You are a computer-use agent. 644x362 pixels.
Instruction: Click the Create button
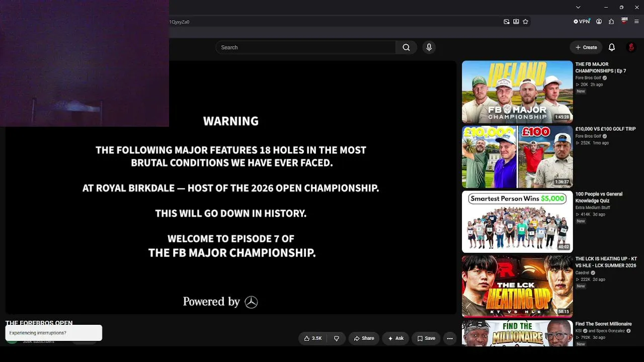(586, 47)
